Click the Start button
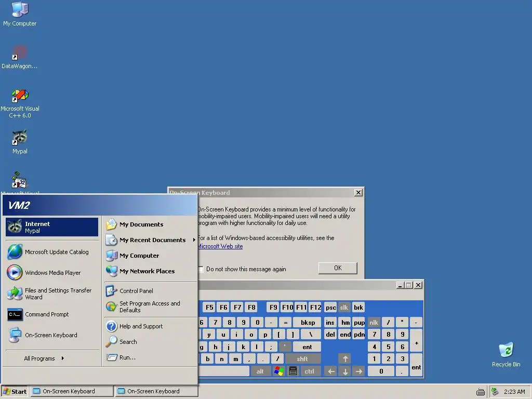Image resolution: width=532 pixels, height=399 pixels. click(x=15, y=392)
